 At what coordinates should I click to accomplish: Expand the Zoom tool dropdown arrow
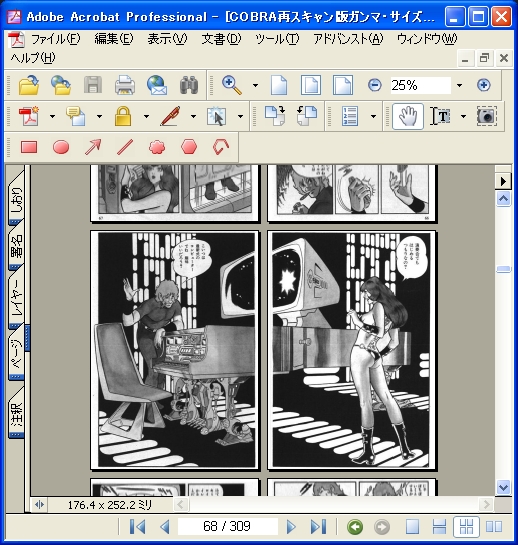255,86
